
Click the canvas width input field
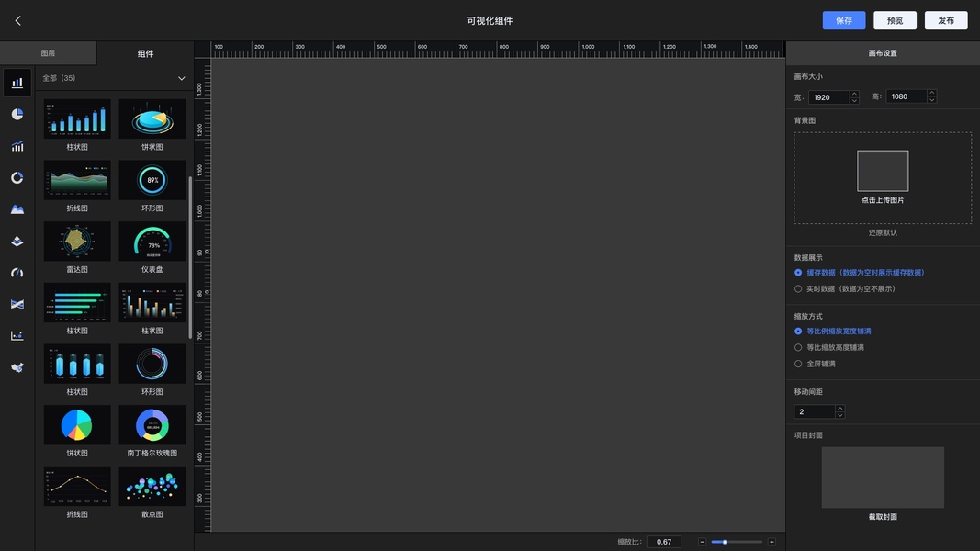(829, 97)
